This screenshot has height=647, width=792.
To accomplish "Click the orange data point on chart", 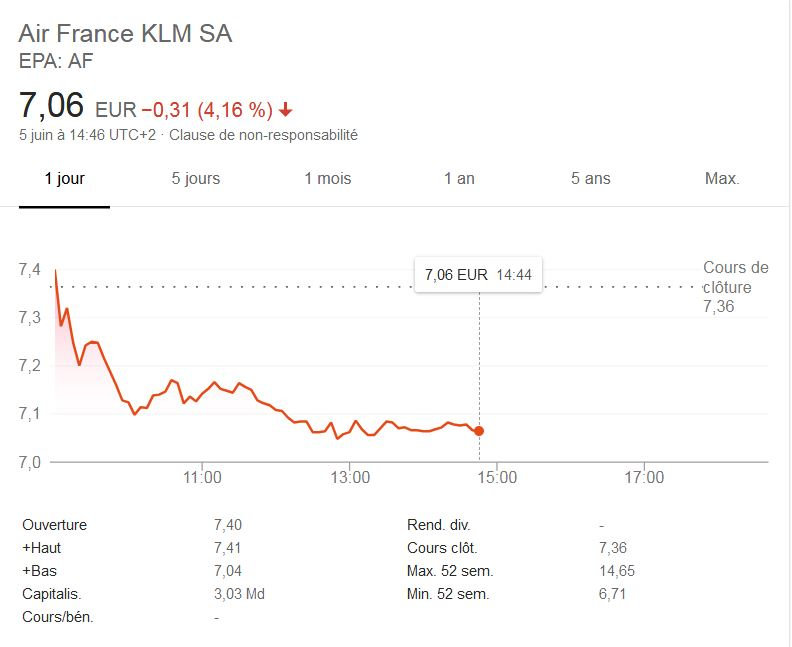I will tap(479, 431).
